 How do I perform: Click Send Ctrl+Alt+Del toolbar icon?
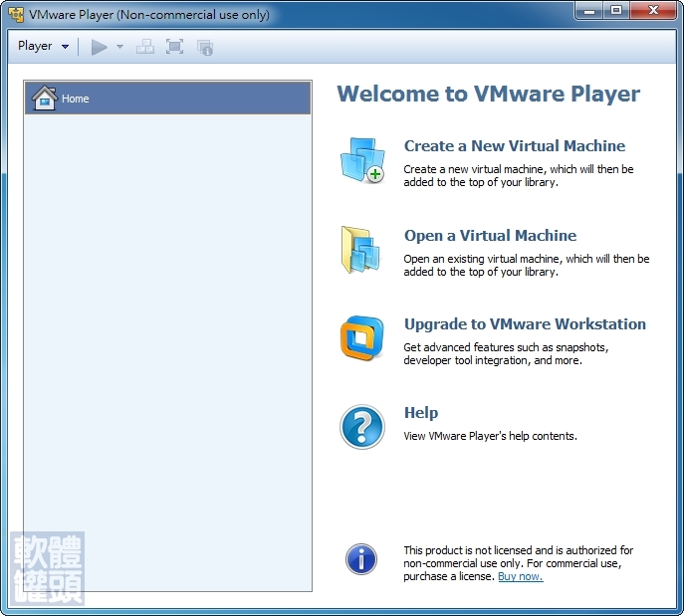[x=144, y=47]
